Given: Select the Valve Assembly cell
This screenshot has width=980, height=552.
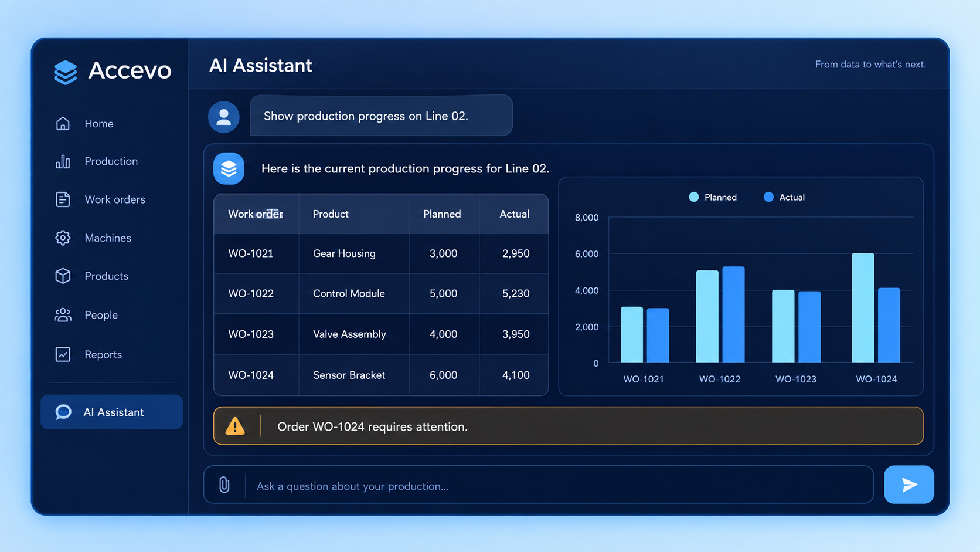Looking at the screenshot, I should [x=354, y=334].
